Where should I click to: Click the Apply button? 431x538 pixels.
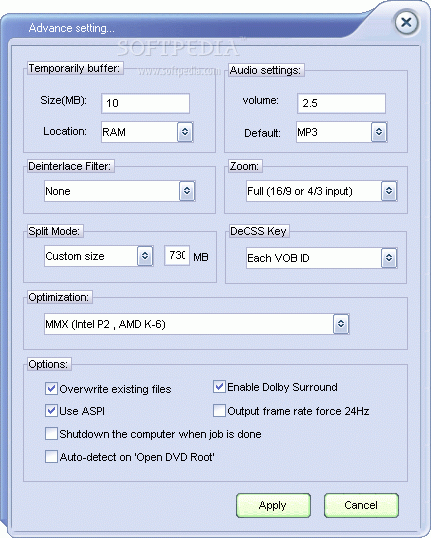(x=273, y=505)
